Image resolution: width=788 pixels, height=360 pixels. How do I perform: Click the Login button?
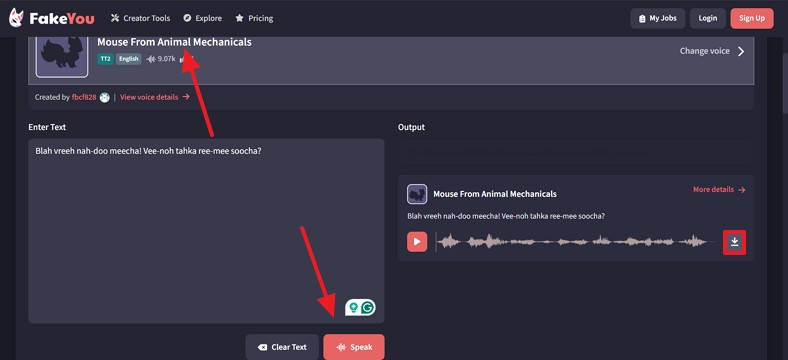[x=708, y=19]
